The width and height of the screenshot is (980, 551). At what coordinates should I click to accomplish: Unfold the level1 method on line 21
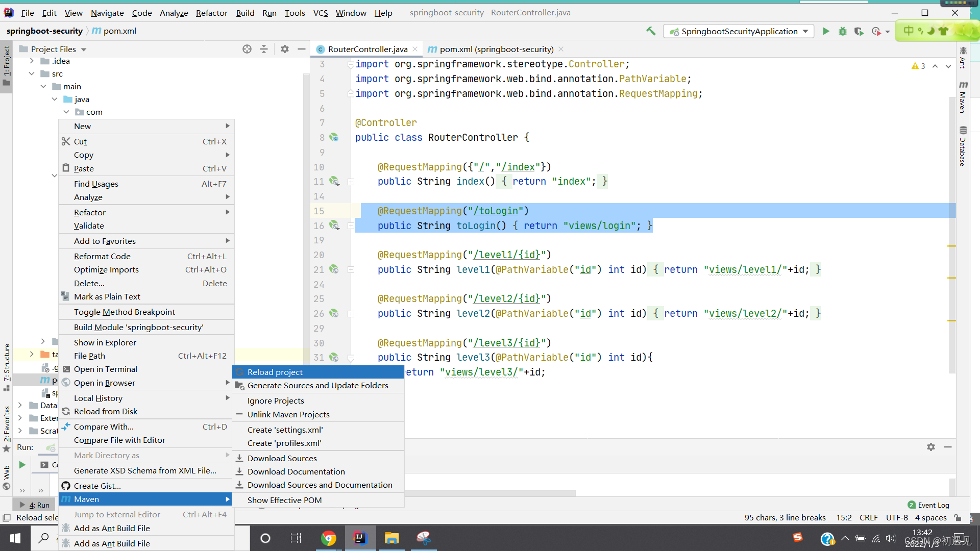pyautogui.click(x=351, y=269)
